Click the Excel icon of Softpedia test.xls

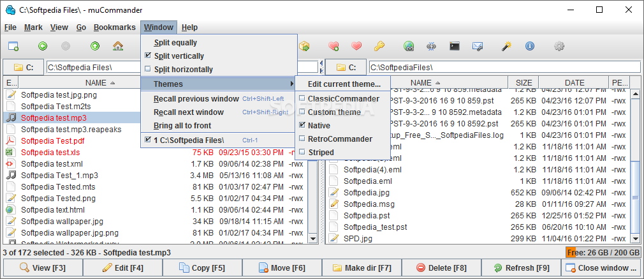click(x=11, y=152)
